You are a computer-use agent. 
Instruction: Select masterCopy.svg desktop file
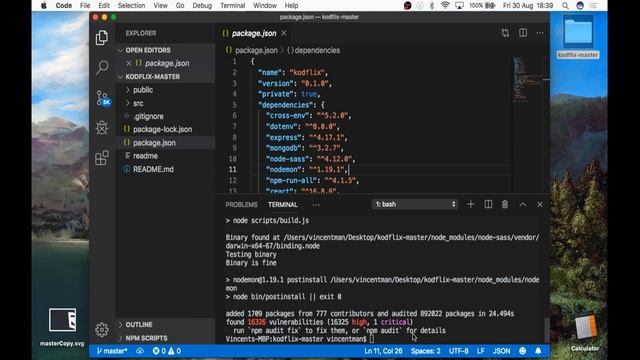[x=62, y=327]
